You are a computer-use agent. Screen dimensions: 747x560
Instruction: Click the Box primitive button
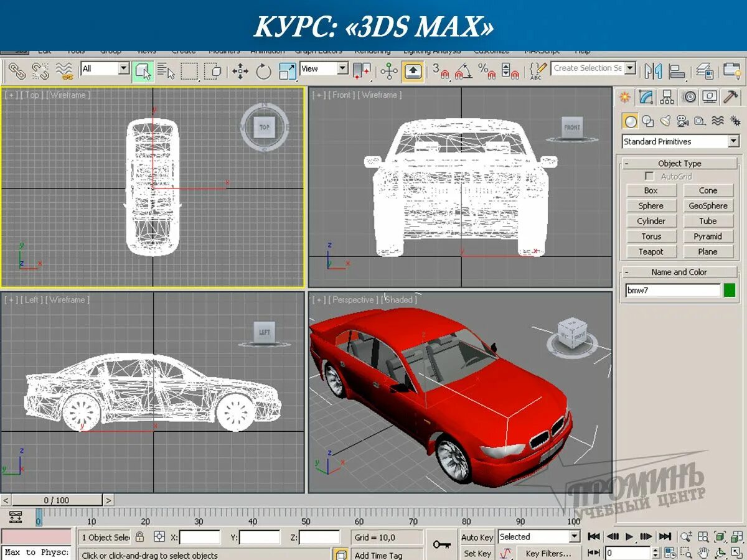651,190
